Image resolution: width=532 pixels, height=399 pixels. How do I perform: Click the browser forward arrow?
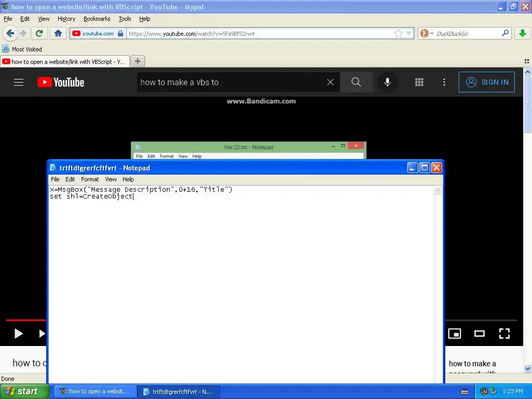pos(23,33)
